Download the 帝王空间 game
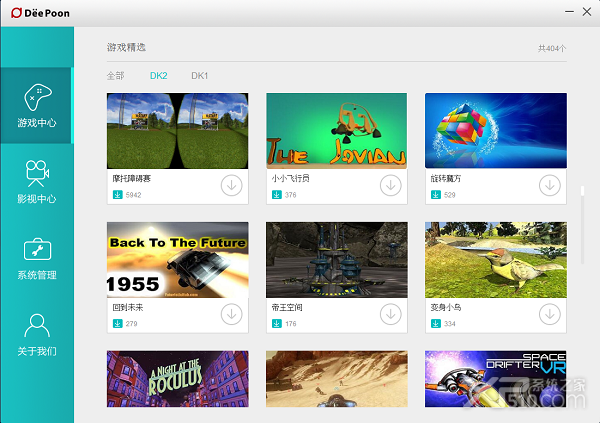This screenshot has width=600, height=423. pyautogui.click(x=391, y=314)
